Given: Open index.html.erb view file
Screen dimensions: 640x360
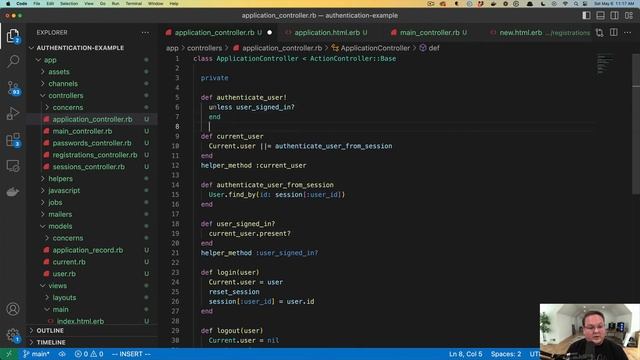Looking at the screenshot, I should tap(80, 321).
